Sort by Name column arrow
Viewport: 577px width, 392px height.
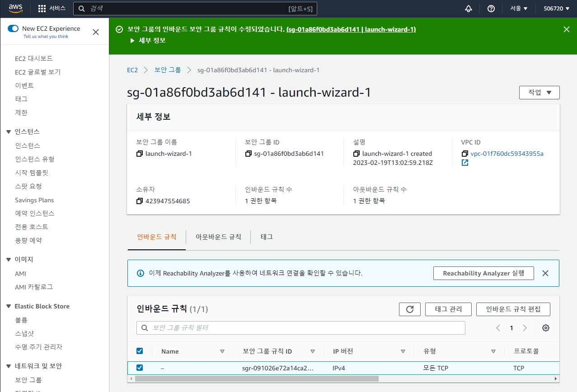[x=222, y=351]
